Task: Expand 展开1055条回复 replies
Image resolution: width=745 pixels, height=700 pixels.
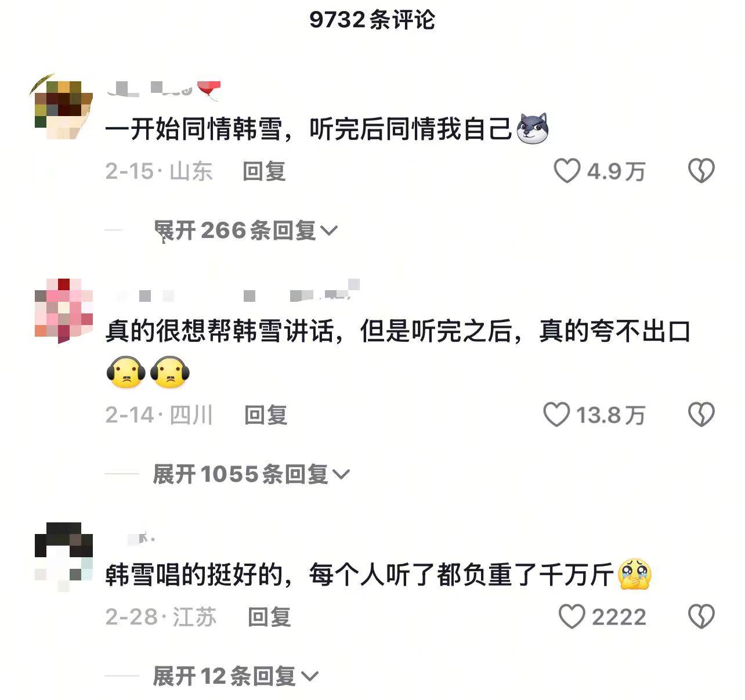Action: coord(251,474)
